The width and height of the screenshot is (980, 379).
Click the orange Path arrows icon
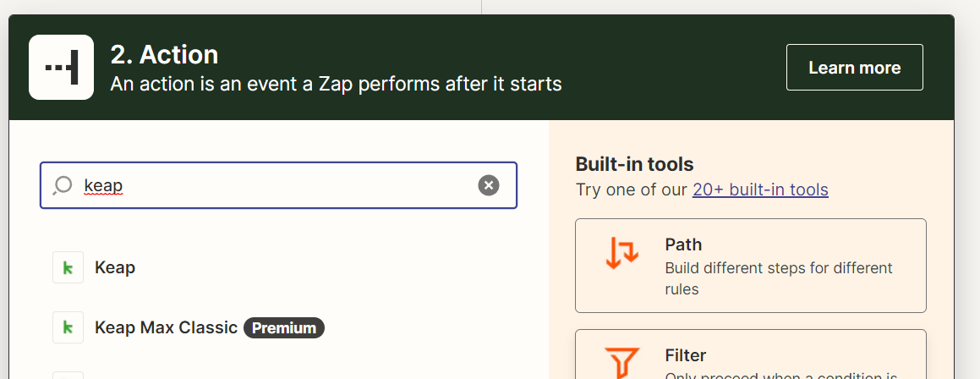[x=621, y=252]
